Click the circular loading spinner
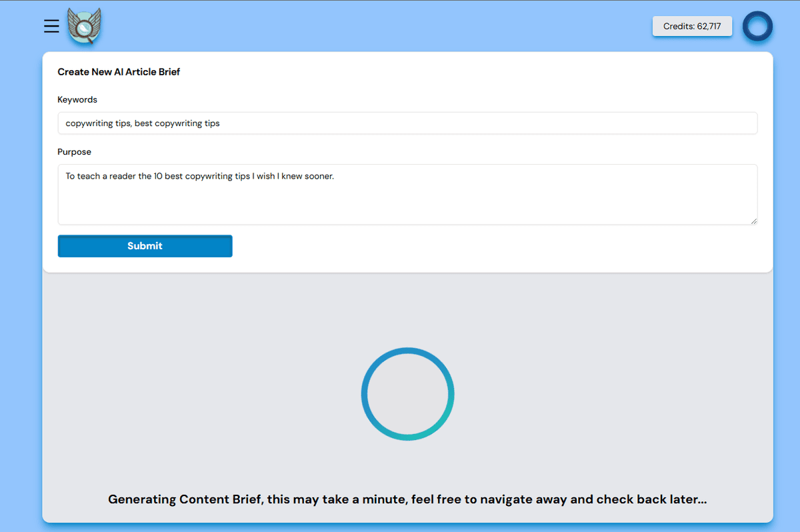 point(407,393)
